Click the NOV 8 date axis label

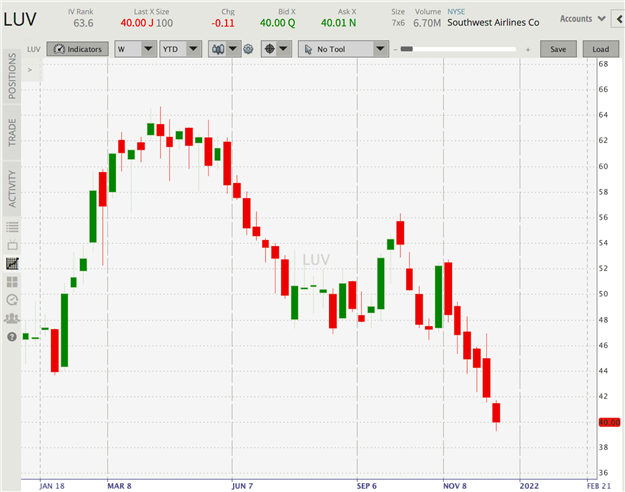(x=454, y=486)
